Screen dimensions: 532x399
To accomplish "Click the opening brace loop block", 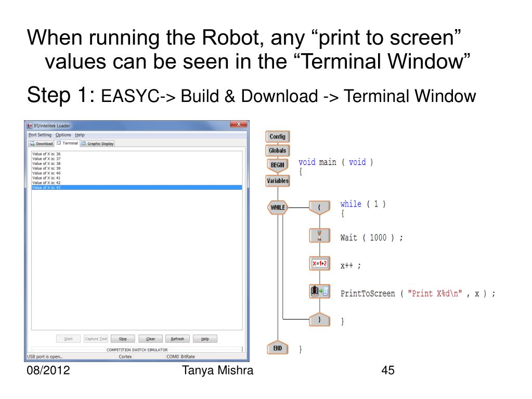I will [320, 207].
